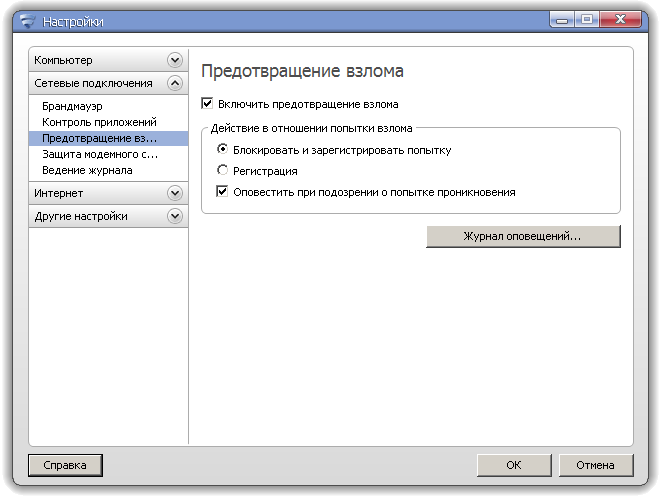
Task: Click the F-Secure shield icon in title bar
Action: click(x=28, y=21)
